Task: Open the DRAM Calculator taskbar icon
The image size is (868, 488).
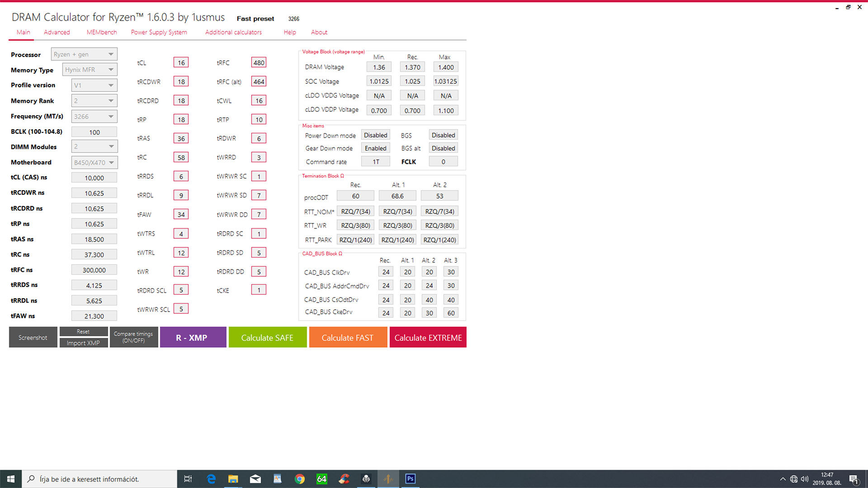Action: [388, 479]
